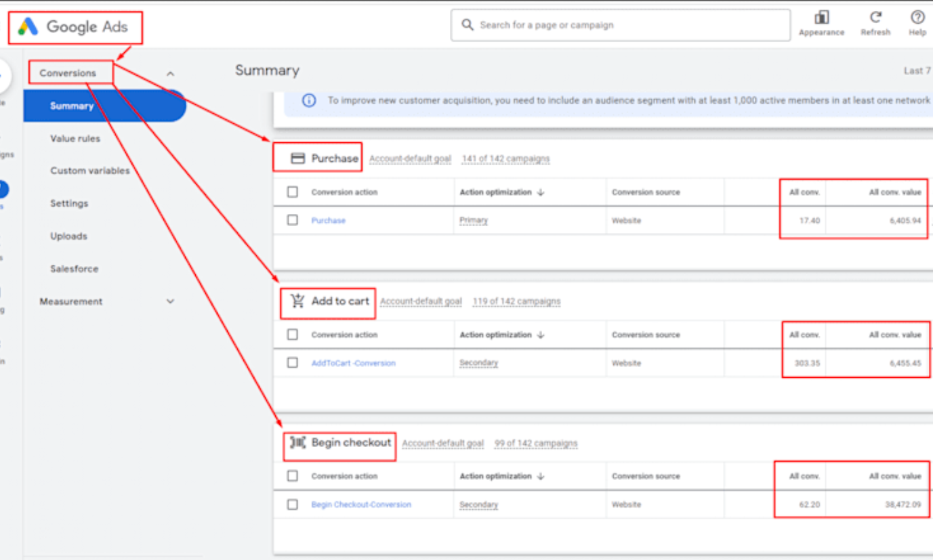Open the Begin Checkout-Conversion link
933x560 pixels.
(360, 505)
